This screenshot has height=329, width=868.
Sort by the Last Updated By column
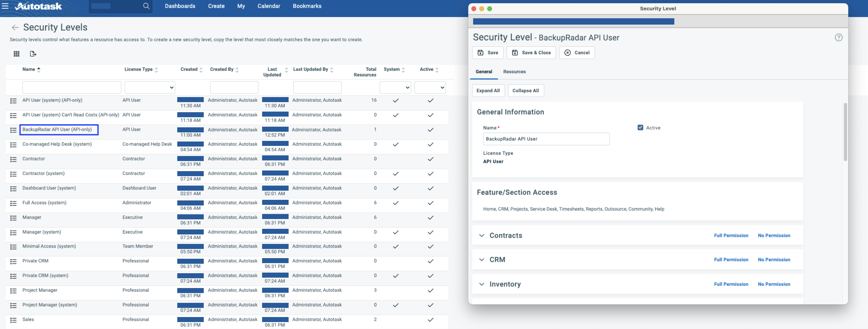pos(331,70)
